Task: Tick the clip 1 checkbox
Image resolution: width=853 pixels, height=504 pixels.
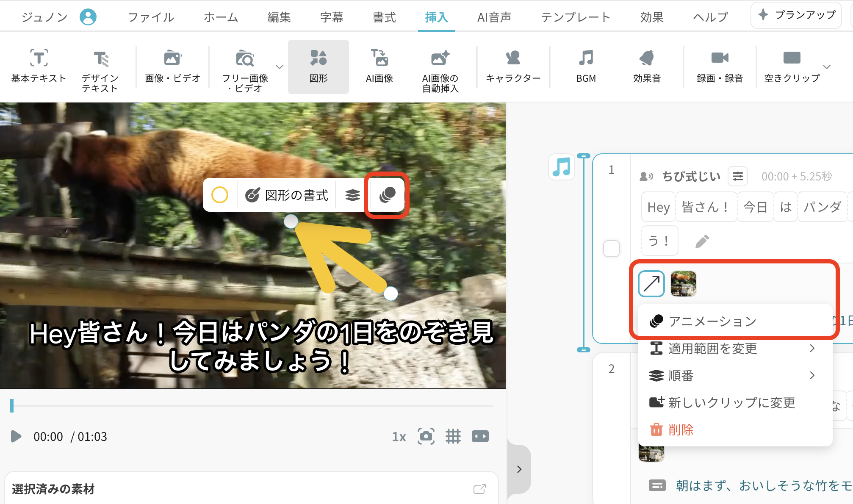Action: [612, 249]
